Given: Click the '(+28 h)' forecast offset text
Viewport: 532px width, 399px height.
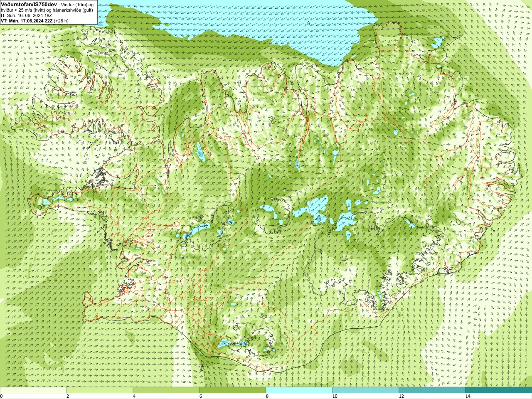Looking at the screenshot, I should coord(61,20).
